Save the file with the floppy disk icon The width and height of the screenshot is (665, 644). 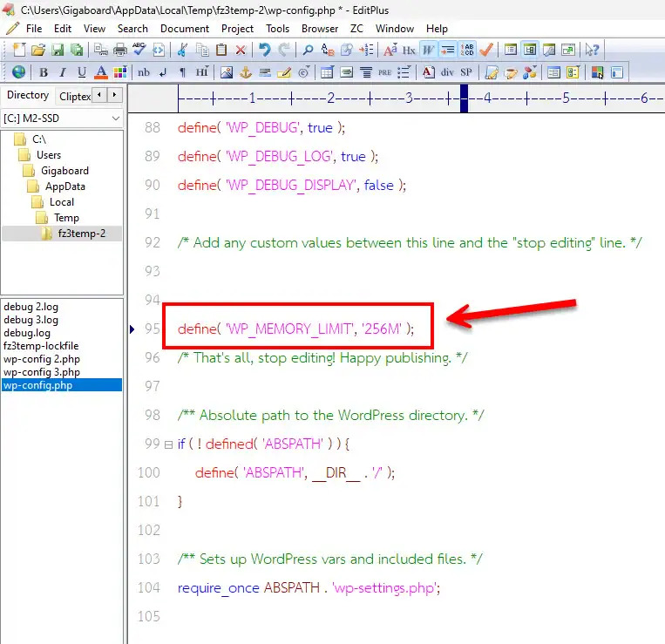(58, 50)
